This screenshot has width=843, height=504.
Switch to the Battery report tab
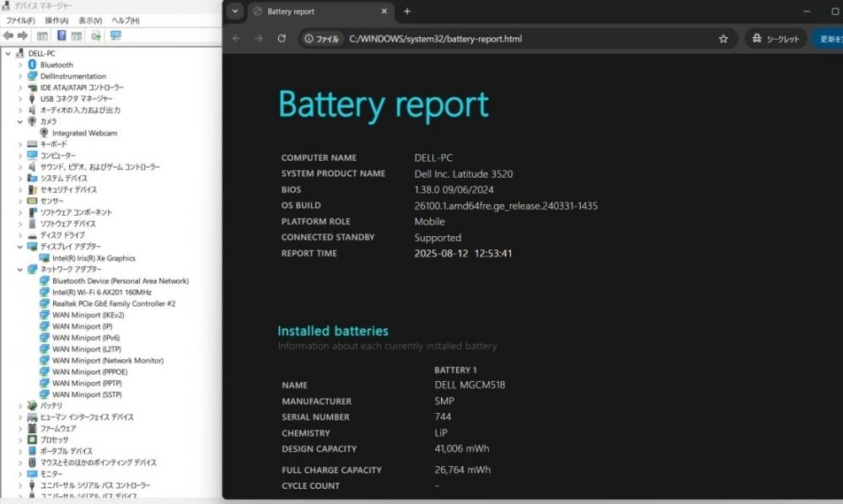pyautogui.click(x=319, y=11)
